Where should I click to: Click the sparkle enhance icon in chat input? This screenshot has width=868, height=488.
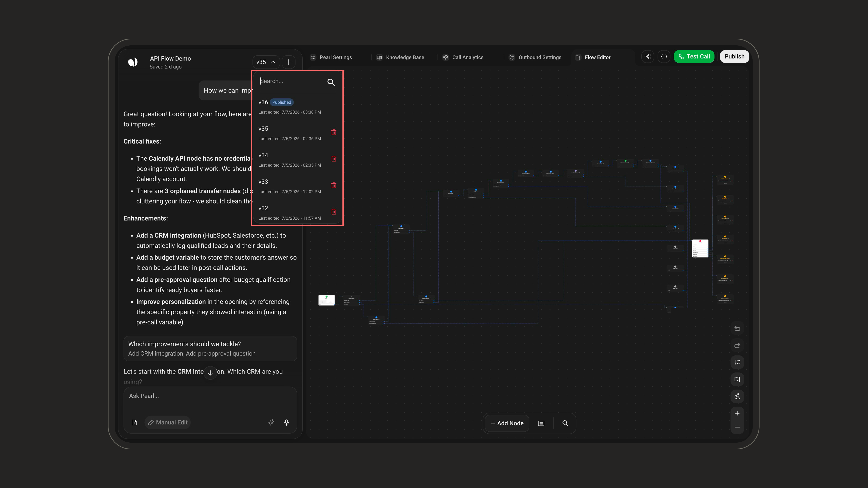coord(271,422)
